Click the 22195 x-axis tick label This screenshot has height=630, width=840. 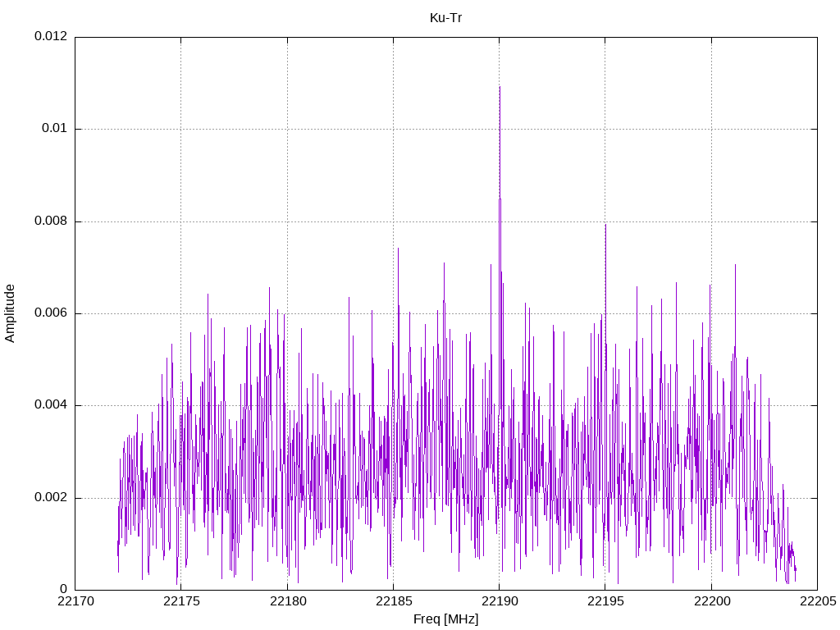pyautogui.click(x=606, y=601)
